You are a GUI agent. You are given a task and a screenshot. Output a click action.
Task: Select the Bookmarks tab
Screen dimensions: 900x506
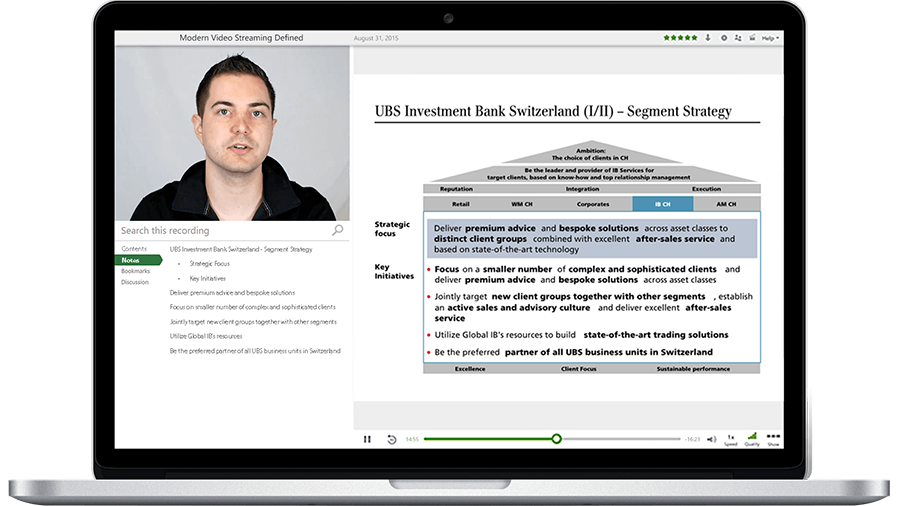pyautogui.click(x=136, y=271)
